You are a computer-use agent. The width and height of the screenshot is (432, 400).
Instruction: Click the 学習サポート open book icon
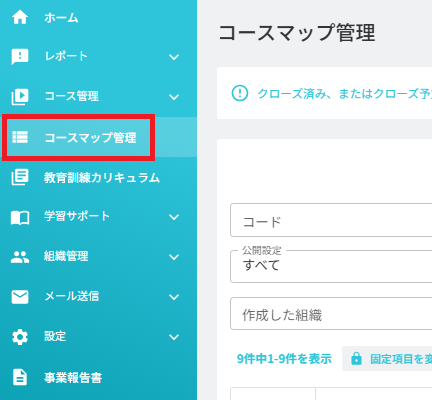20,218
